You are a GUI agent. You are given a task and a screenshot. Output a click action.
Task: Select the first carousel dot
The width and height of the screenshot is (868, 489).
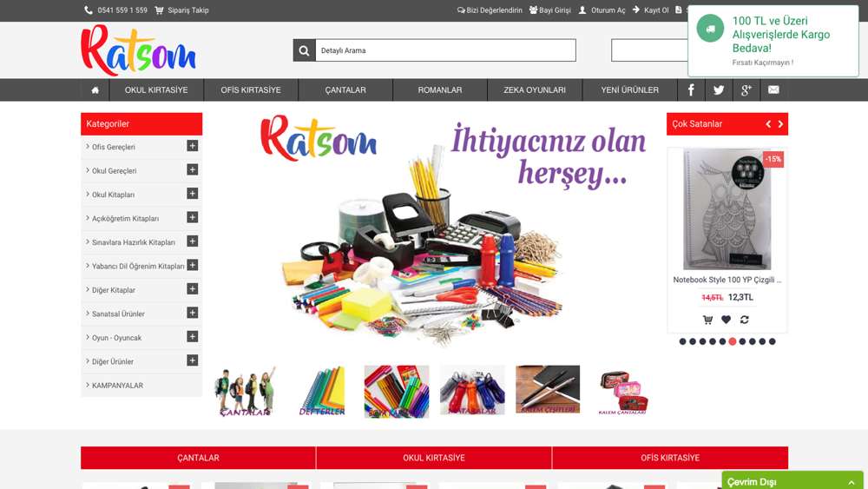682,341
